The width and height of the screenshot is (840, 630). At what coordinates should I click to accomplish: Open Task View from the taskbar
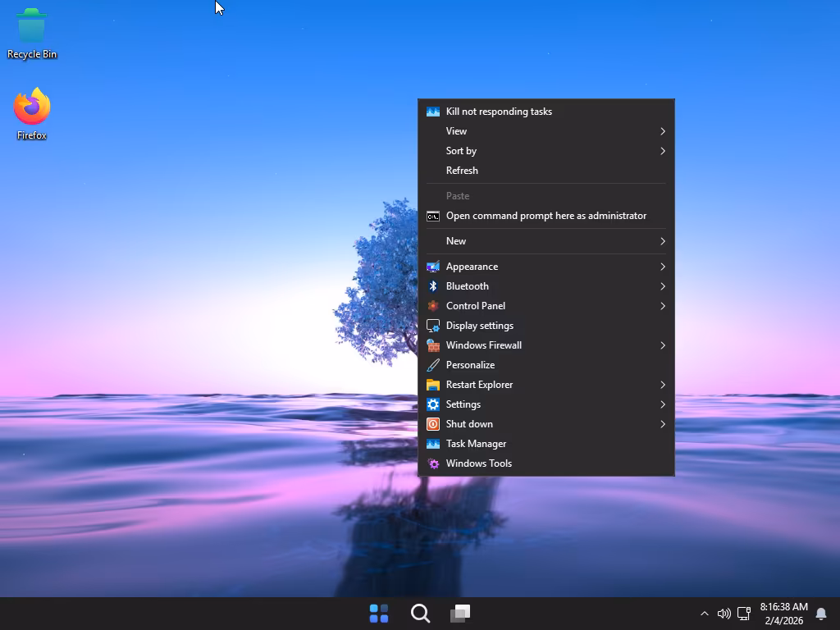460,614
